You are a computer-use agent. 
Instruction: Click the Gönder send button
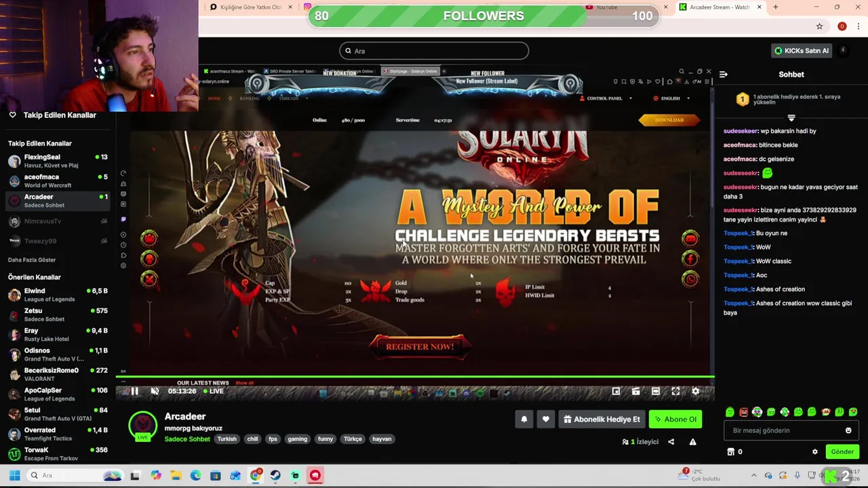842,451
